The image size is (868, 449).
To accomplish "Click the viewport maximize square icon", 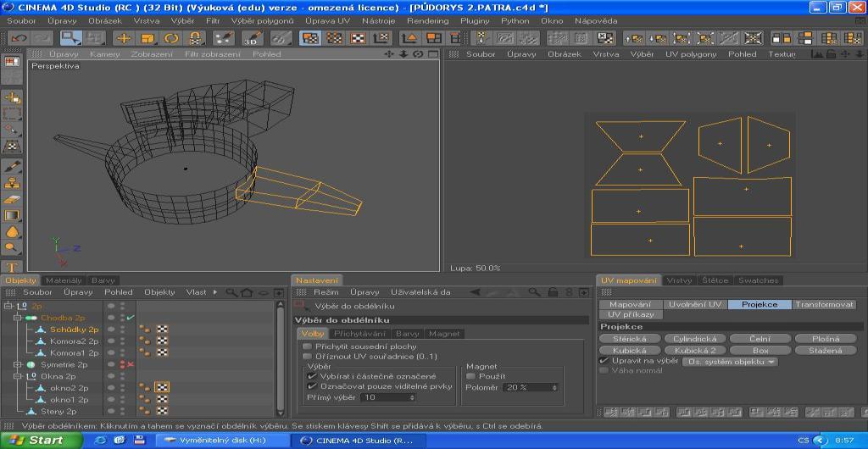I will (433, 54).
